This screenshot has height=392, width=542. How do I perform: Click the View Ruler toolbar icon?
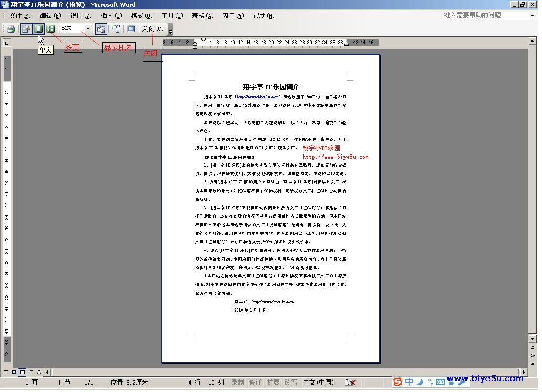[x=100, y=28]
